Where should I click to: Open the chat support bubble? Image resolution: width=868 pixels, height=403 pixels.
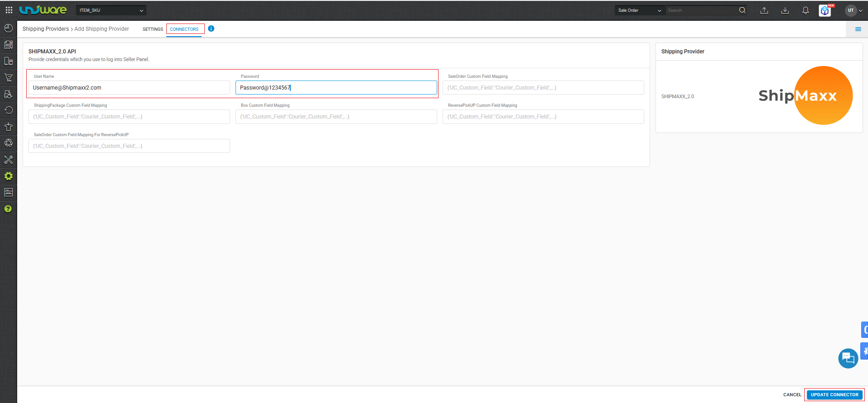click(848, 359)
